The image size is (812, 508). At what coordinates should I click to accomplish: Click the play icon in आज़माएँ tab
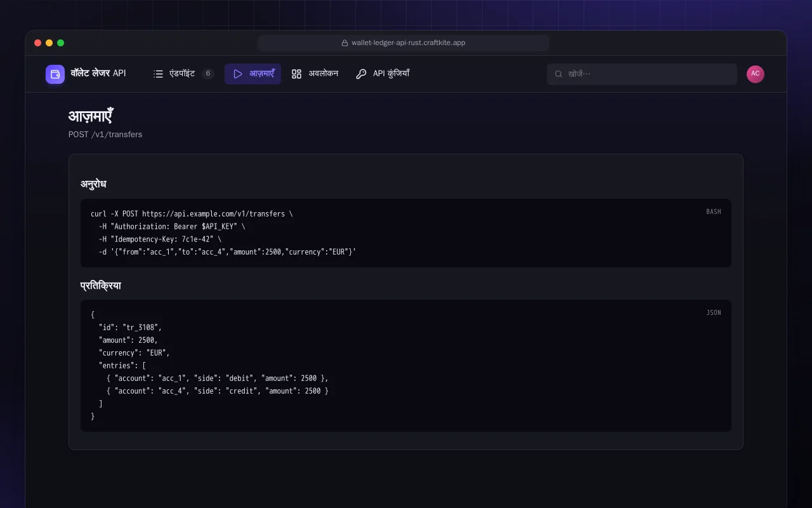[238, 74]
